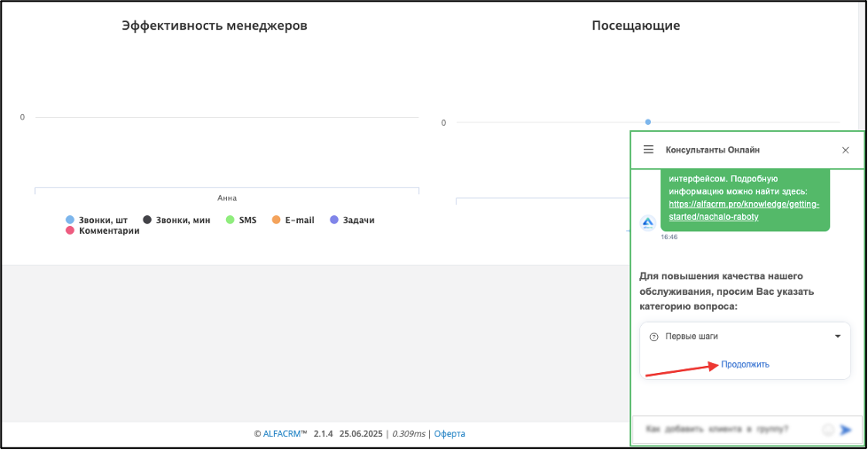This screenshot has width=868, height=450.
Task: Toggle SMS legend series
Action: click(x=241, y=220)
